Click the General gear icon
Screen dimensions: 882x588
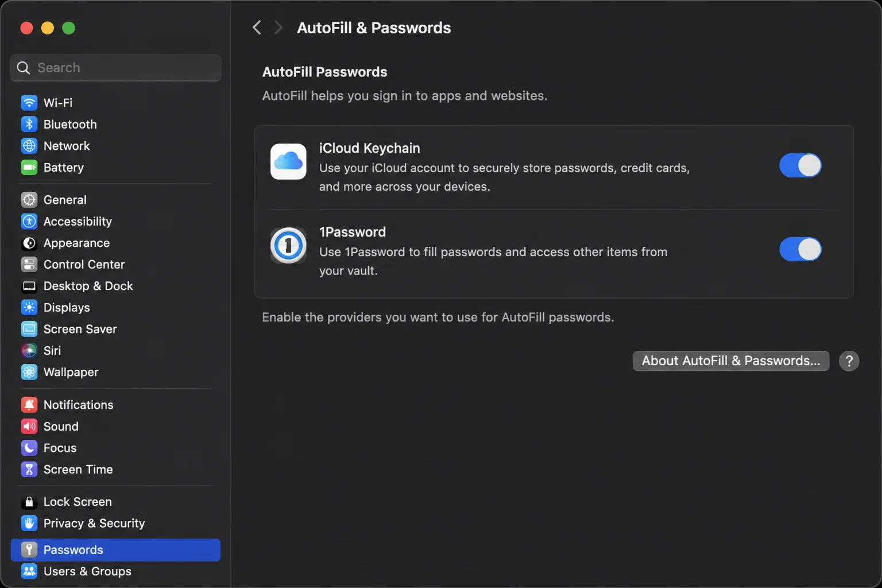coord(29,200)
